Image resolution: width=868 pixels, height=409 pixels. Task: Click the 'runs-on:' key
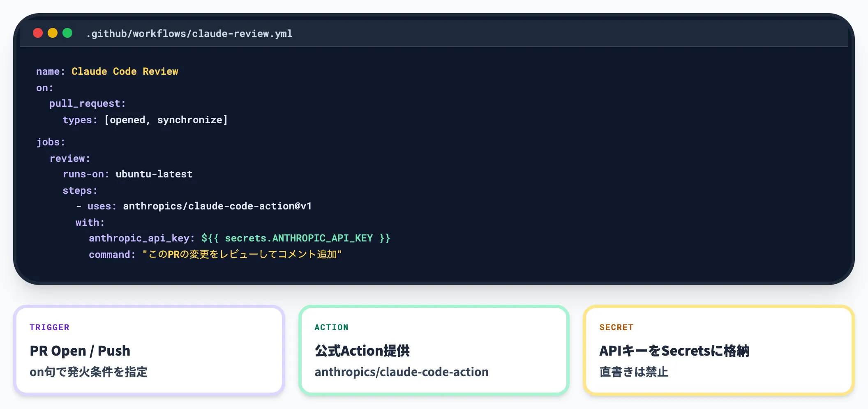click(86, 174)
